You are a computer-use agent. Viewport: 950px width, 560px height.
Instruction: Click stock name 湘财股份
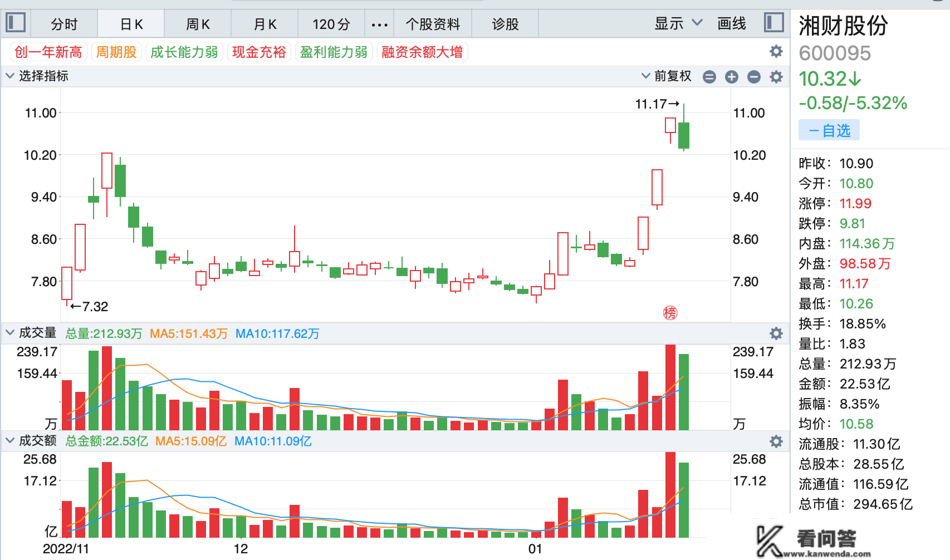click(x=843, y=26)
